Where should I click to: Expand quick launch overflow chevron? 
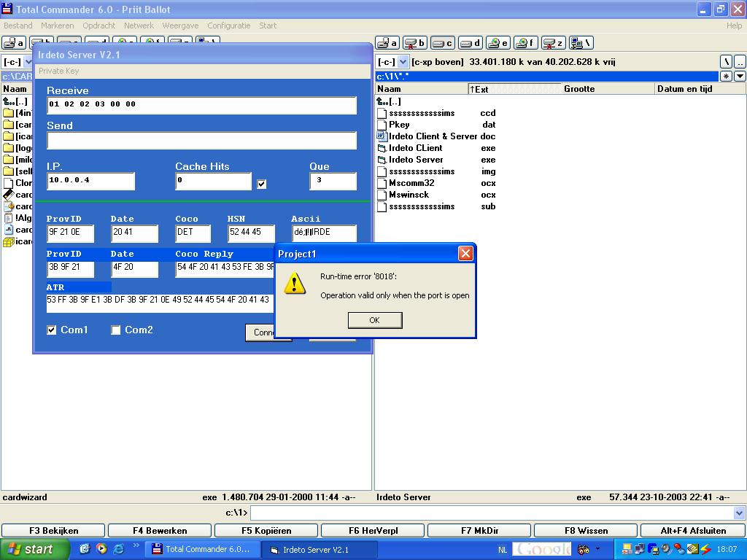click(136, 545)
